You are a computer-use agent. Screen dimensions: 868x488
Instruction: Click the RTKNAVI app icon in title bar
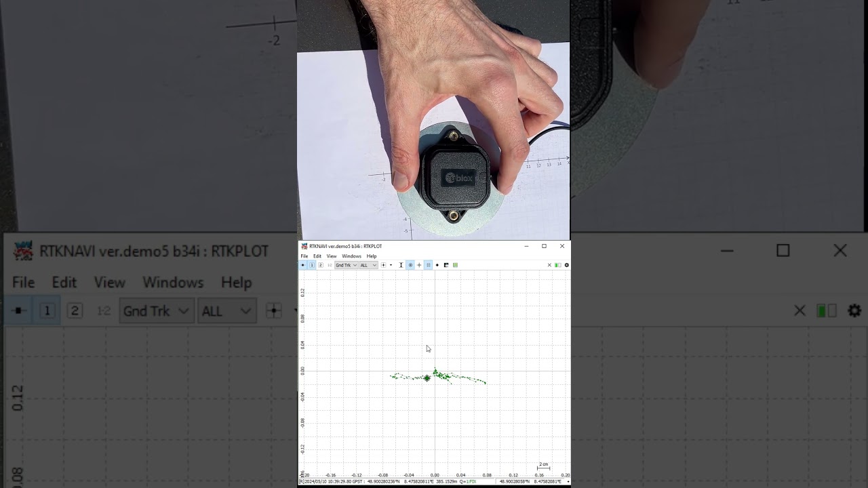pos(304,246)
